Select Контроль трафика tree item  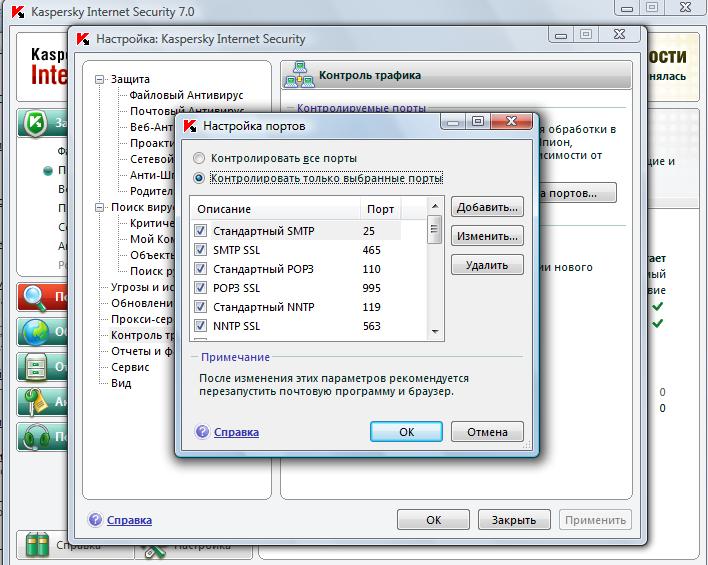pos(142,335)
